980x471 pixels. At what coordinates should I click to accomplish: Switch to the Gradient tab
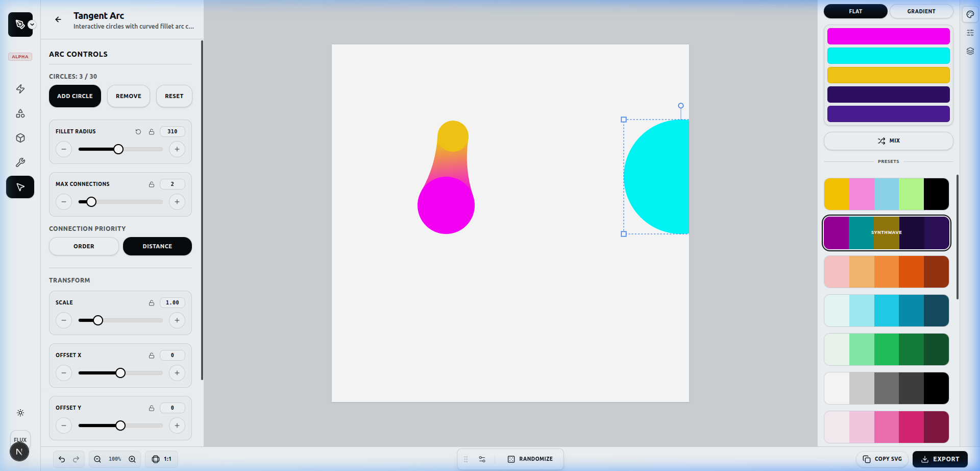(x=921, y=11)
